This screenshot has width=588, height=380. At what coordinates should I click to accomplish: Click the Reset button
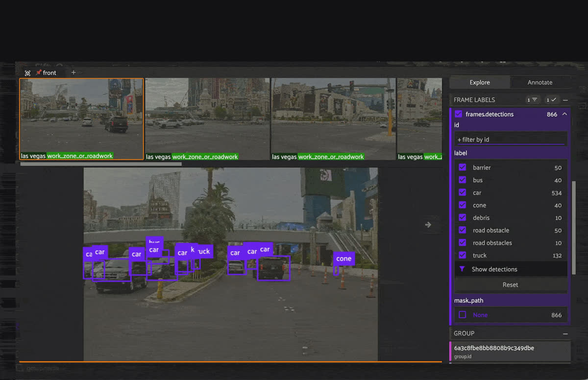(x=511, y=285)
